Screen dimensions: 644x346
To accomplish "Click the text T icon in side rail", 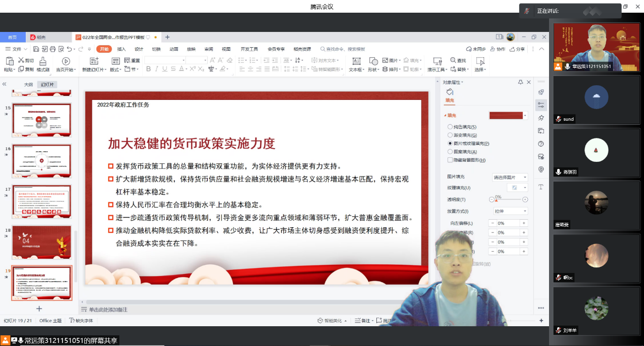I will (541, 187).
